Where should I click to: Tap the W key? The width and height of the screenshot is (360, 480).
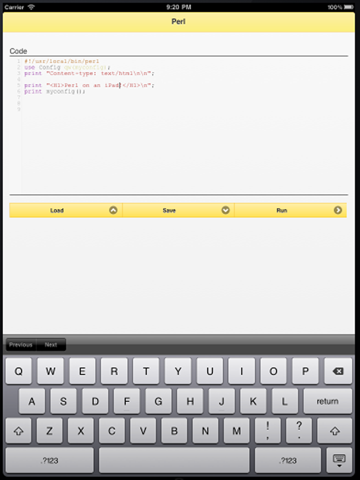[50, 371]
